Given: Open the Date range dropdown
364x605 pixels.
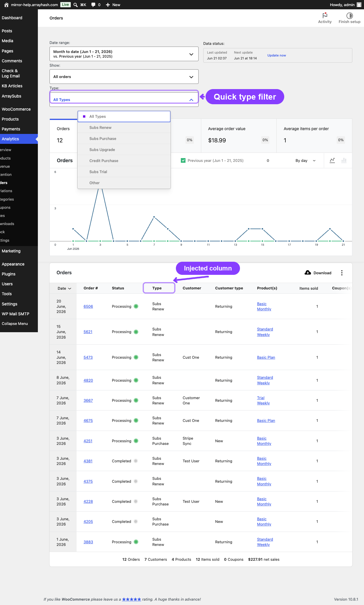Looking at the screenshot, I should pos(124,54).
